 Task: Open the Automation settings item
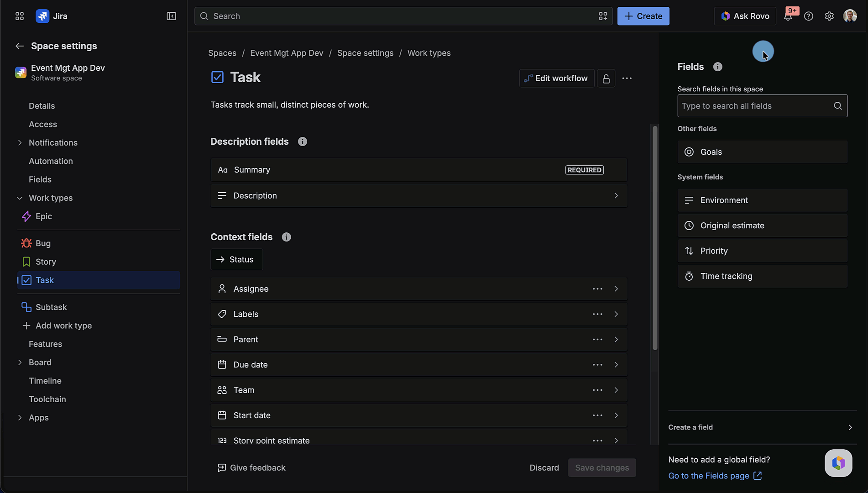tap(51, 161)
